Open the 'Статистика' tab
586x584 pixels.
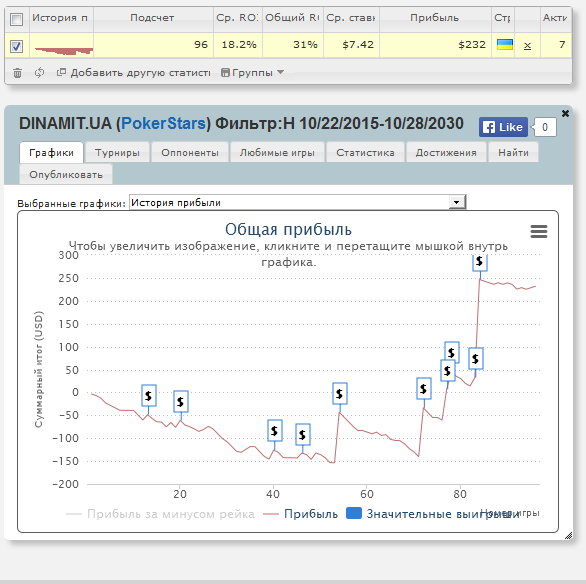point(365,152)
